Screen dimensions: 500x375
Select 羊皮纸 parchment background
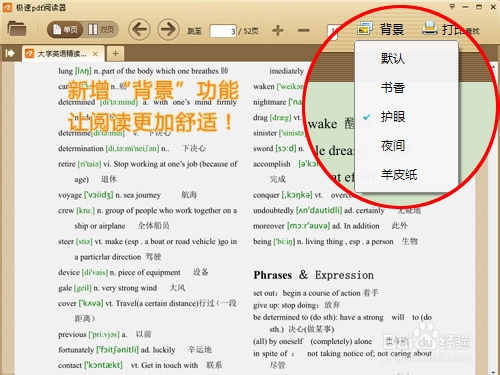[407, 175]
